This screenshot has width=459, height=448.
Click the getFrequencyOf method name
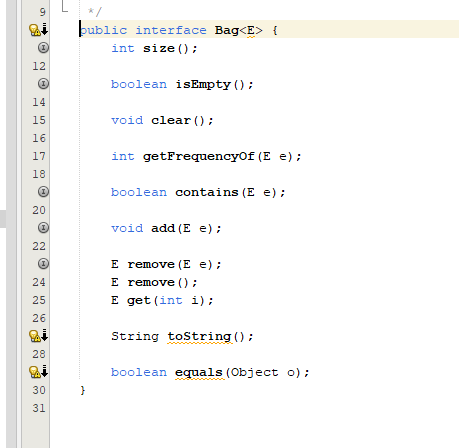pos(199,157)
